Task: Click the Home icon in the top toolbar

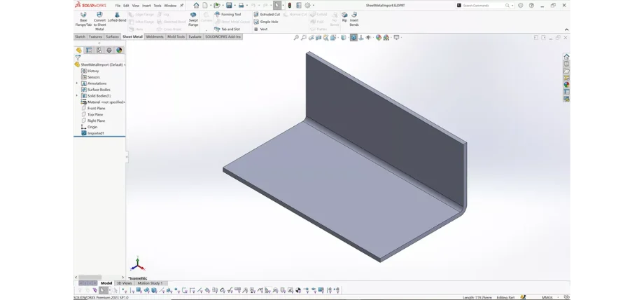Action: [196, 6]
